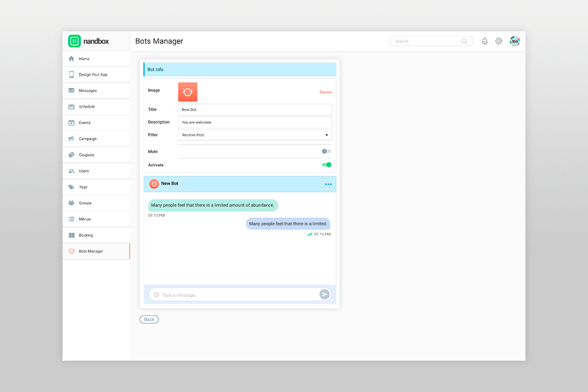Open the user profile avatar
Image resolution: width=588 pixels, height=392 pixels.
(x=515, y=41)
